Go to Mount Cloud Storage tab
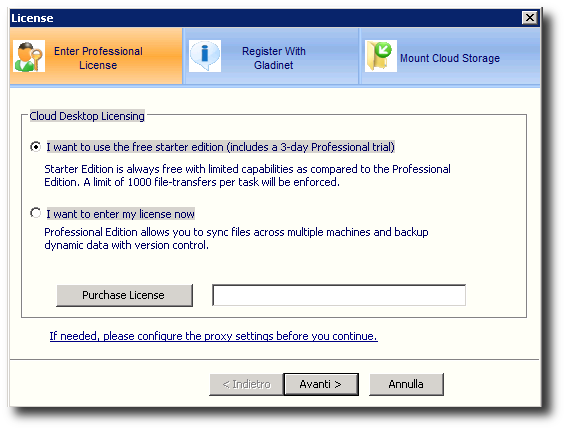 pyautogui.click(x=450, y=56)
